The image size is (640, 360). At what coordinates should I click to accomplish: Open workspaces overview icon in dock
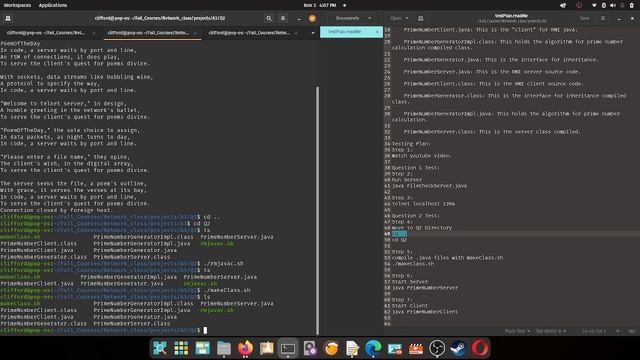(202, 348)
